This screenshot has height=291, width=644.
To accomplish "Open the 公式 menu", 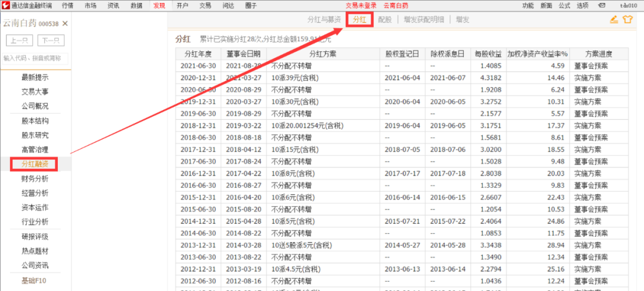I will [x=564, y=5].
